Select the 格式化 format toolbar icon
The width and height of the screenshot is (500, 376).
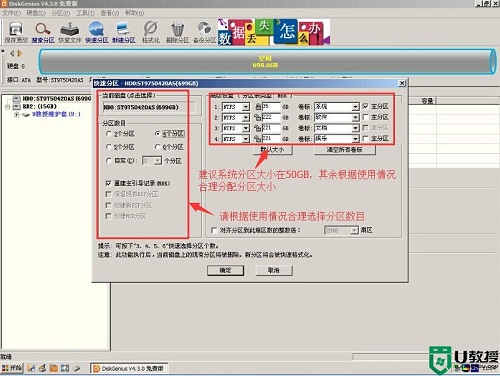(x=151, y=32)
